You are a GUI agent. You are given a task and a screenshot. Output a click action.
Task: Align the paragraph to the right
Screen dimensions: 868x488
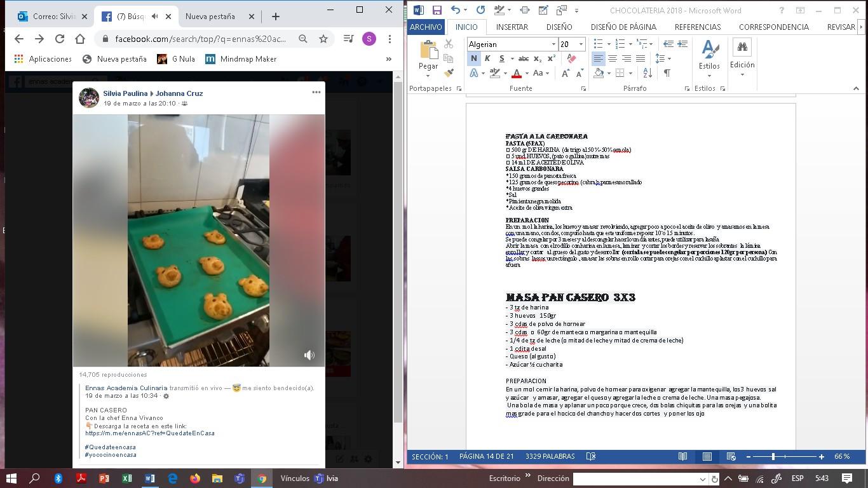(x=627, y=58)
